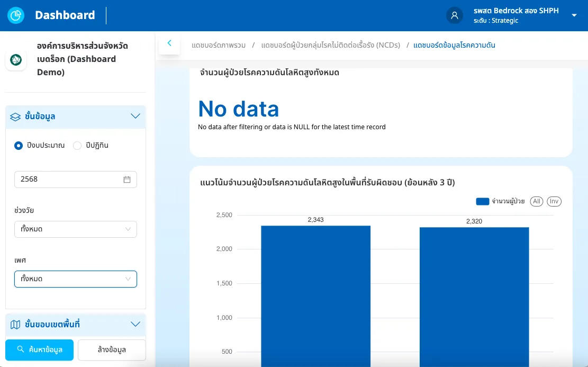588x367 pixels.
Task: Collapse the ชั้นข้อมูล section
Action: click(135, 116)
